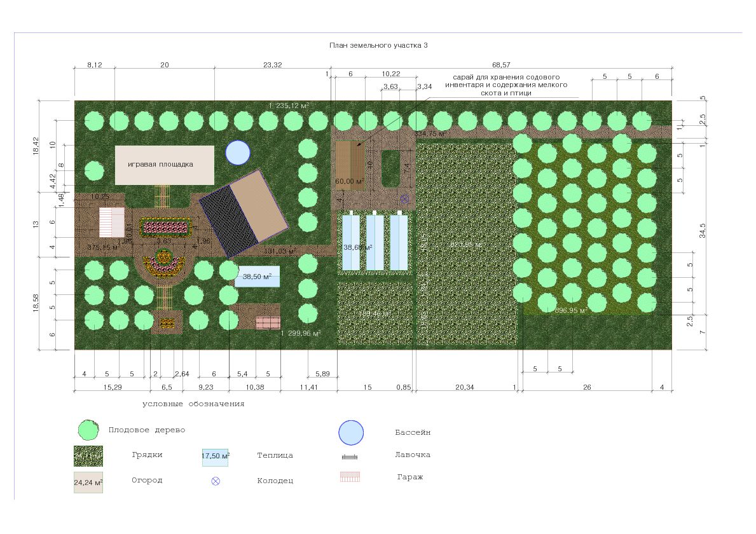The width and height of the screenshot is (756, 534).
Task: Click the Лавочка bench symbol in the legend
Action: (350, 456)
